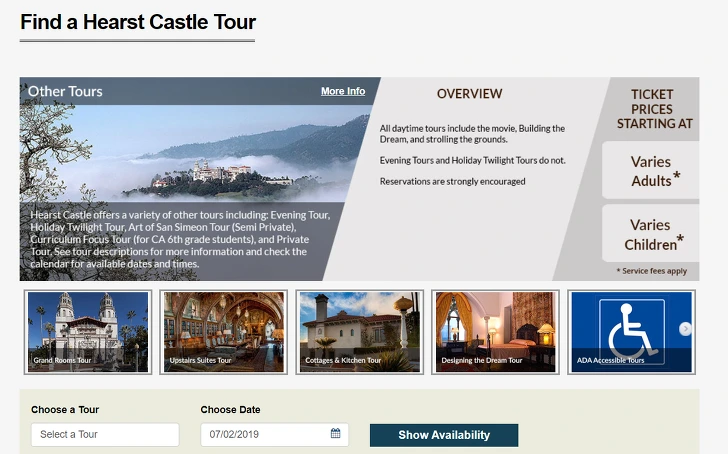Viewport: 728px width, 454px height.
Task: View the Designing the Dream Tour thumbnail
Action: (495, 332)
